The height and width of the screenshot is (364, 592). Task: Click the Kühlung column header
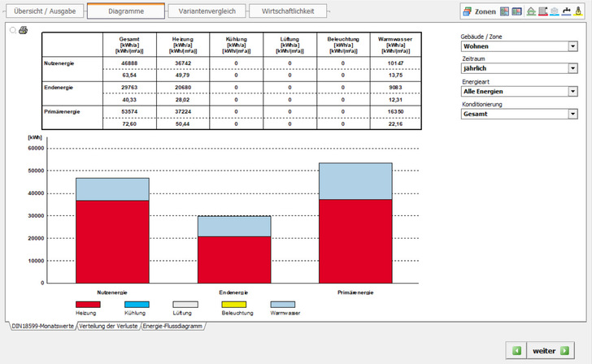237,45
